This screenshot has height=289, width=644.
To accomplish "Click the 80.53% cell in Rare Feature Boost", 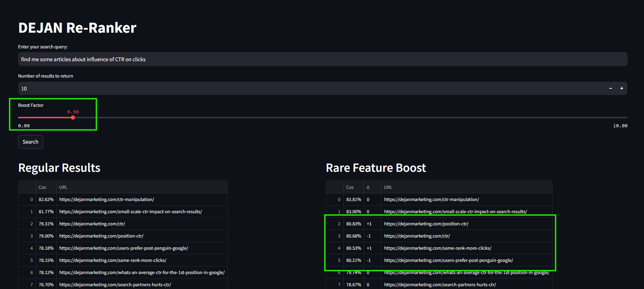I will point(354,248).
